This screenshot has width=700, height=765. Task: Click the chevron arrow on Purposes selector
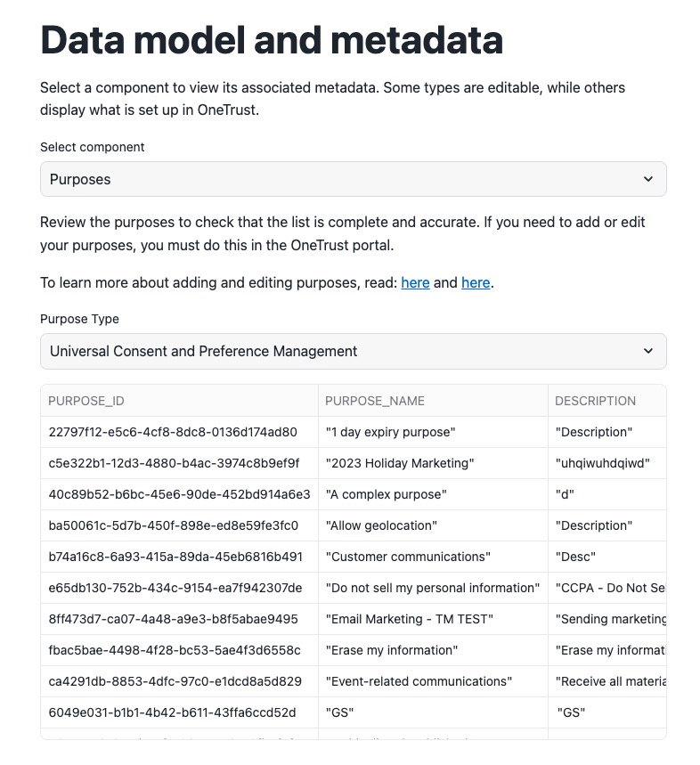[647, 179]
